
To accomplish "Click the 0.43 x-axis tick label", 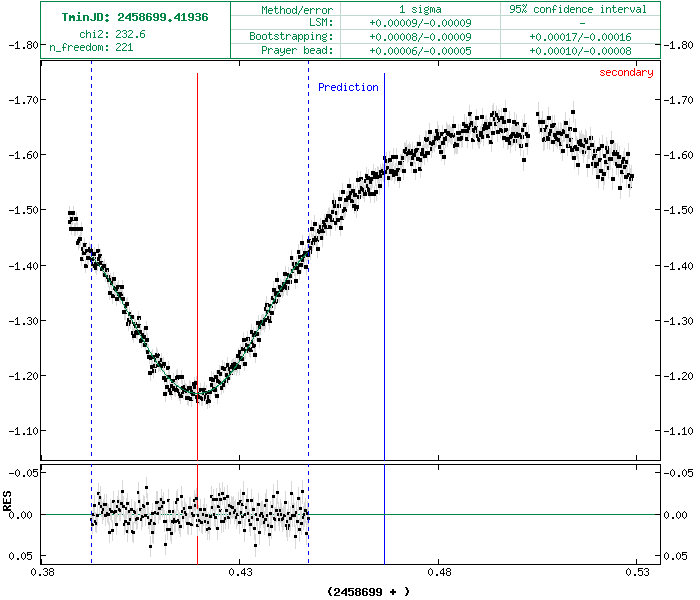I will (239, 574).
